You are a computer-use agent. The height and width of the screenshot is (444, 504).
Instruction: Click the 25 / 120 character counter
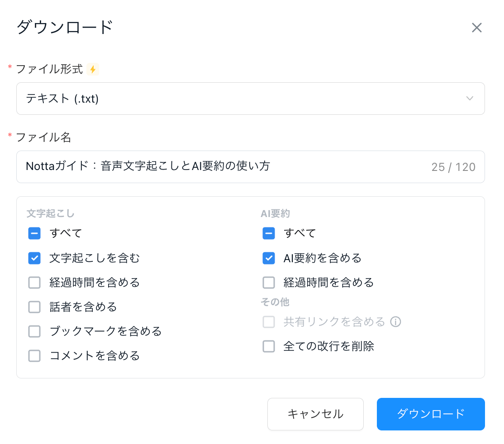[x=453, y=167]
